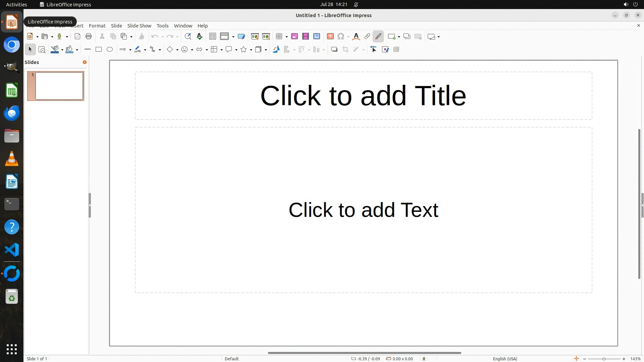Select slide 1 thumbnail in Slides panel
The image size is (644, 362).
[59, 86]
